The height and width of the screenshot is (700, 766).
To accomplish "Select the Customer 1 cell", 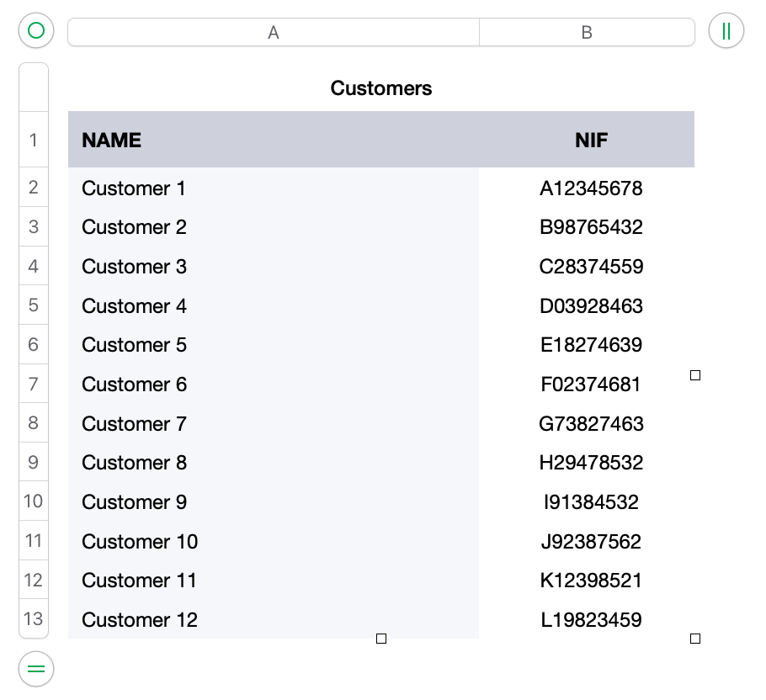I will (x=274, y=188).
